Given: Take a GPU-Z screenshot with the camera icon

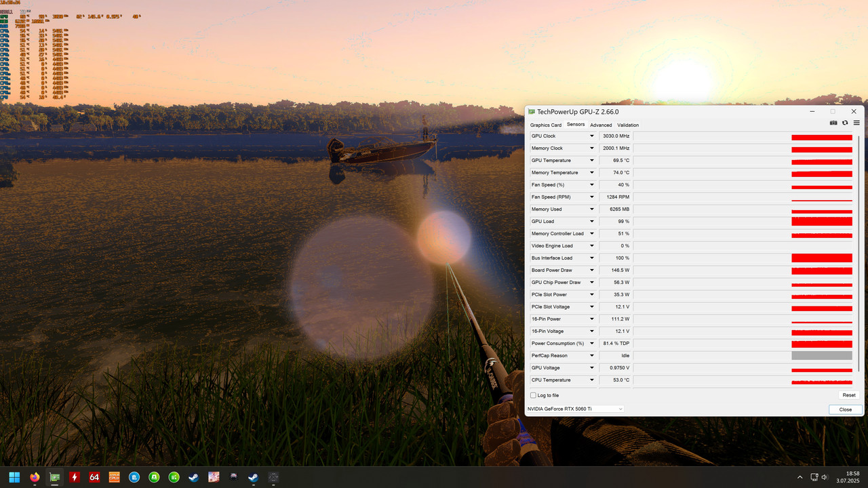Looking at the screenshot, I should click(833, 123).
